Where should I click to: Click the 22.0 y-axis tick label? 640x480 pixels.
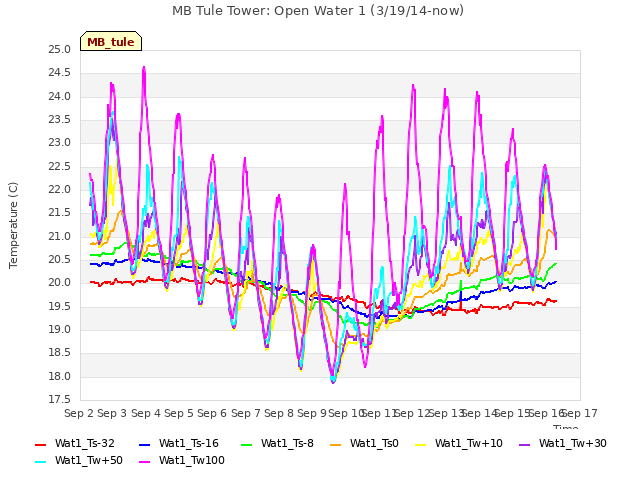coord(59,190)
